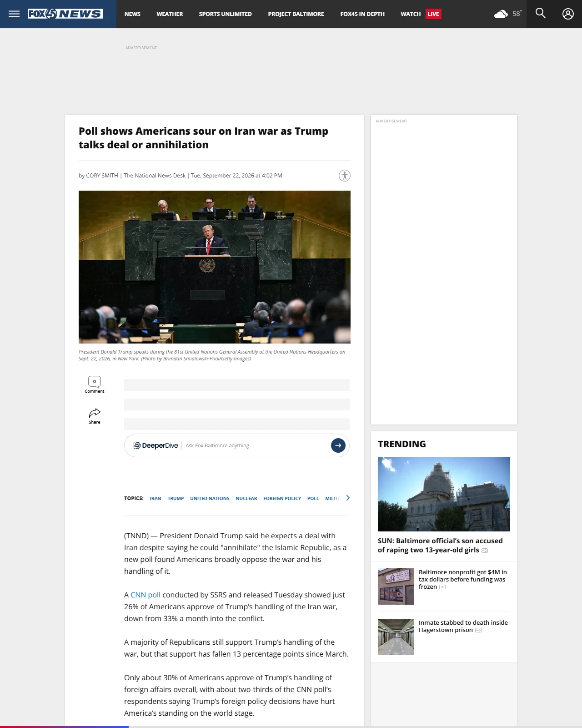This screenshot has width=582, height=728.
Task: Select the POLL topic tag
Action: (313, 498)
